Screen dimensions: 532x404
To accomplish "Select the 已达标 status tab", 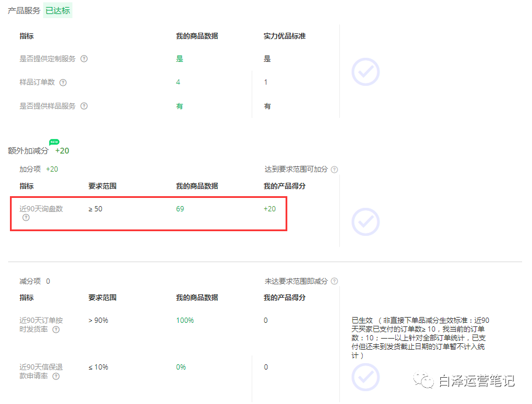I will (x=57, y=10).
